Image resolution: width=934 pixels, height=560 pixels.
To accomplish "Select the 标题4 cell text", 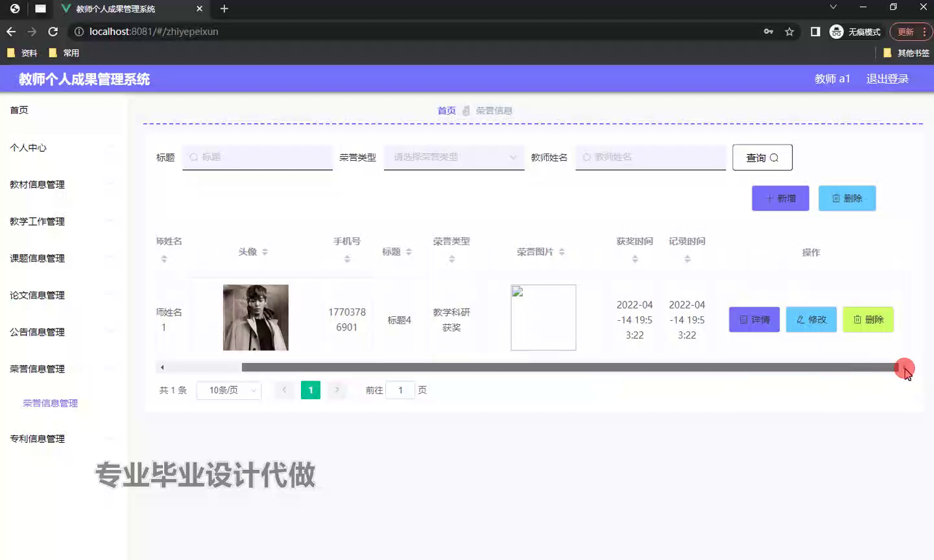I will (400, 320).
